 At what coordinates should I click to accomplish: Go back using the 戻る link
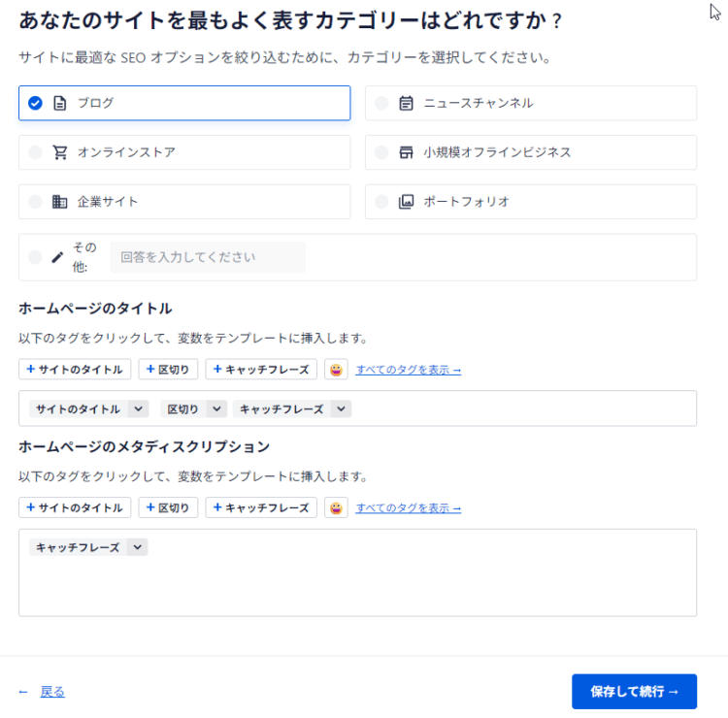pyautogui.click(x=52, y=692)
